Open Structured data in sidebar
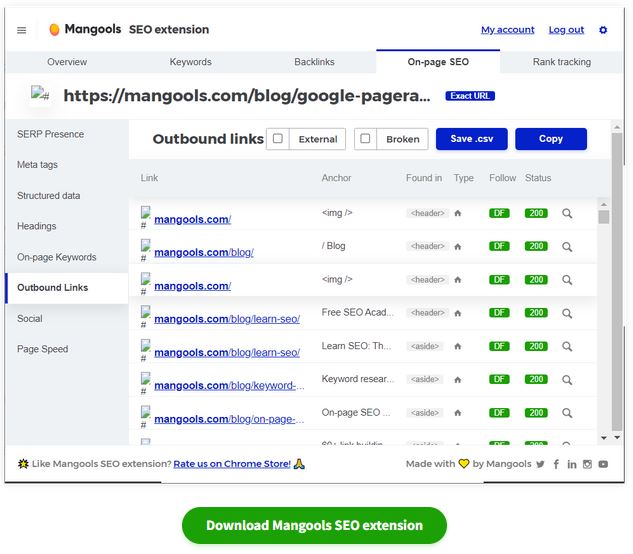The image size is (633, 554). (48, 196)
